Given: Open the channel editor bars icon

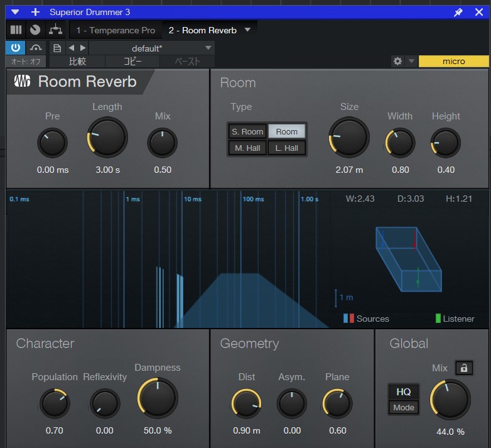Looking at the screenshot, I should [x=16, y=30].
